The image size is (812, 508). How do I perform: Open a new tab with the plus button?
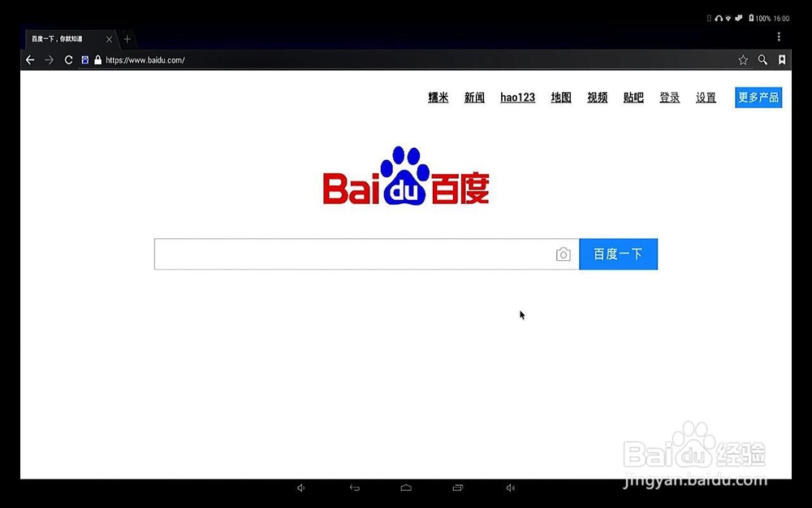(x=127, y=38)
